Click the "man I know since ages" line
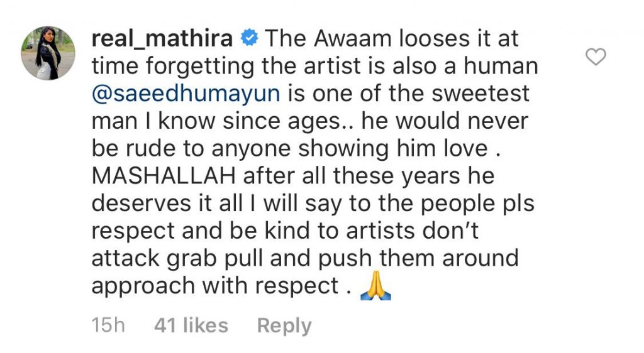The width and height of the screenshot is (644, 353). point(309,121)
